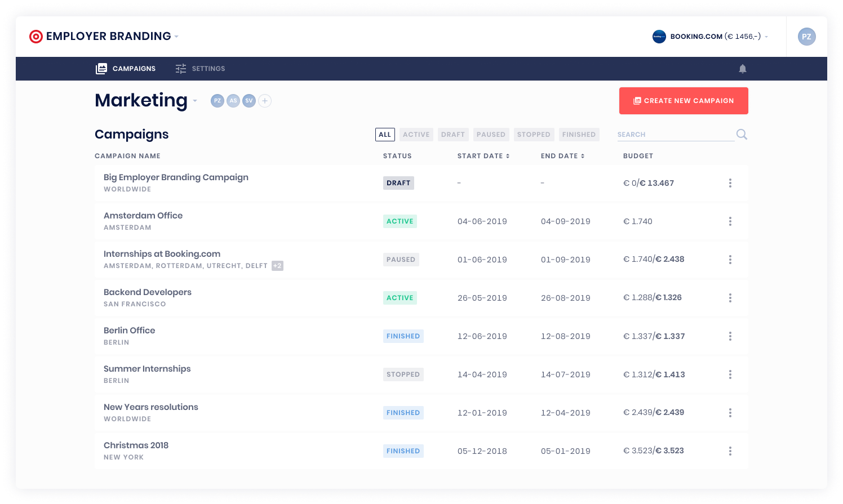The height and width of the screenshot is (504, 843).
Task: Open options menu for New Years resolutions
Action: [x=730, y=413]
